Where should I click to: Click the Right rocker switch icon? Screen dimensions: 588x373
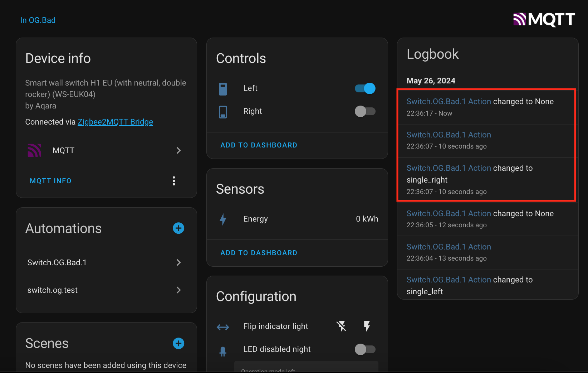point(223,111)
